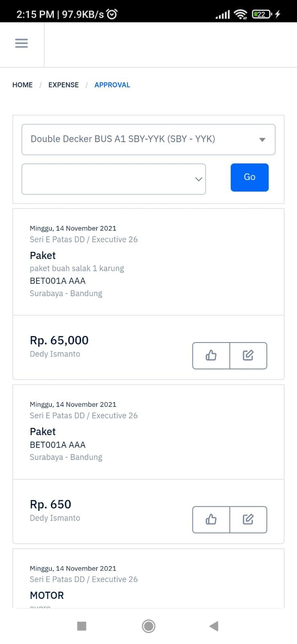Viewport: 297px width, 644px height.
Task: Tap the Android home circle button
Action: pyautogui.click(x=148, y=626)
